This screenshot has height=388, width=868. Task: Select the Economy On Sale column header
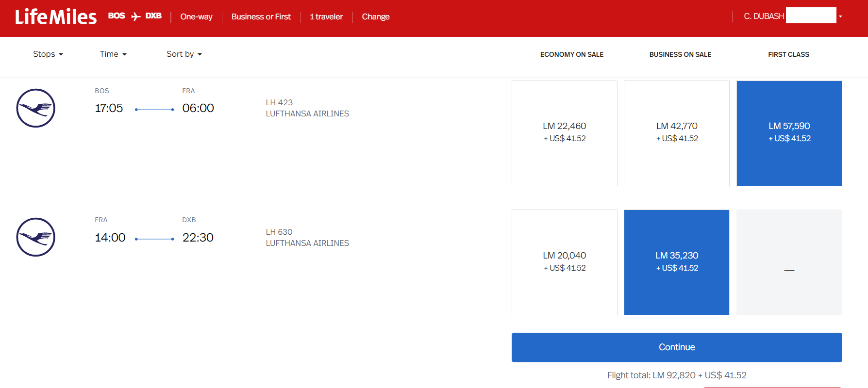572,54
